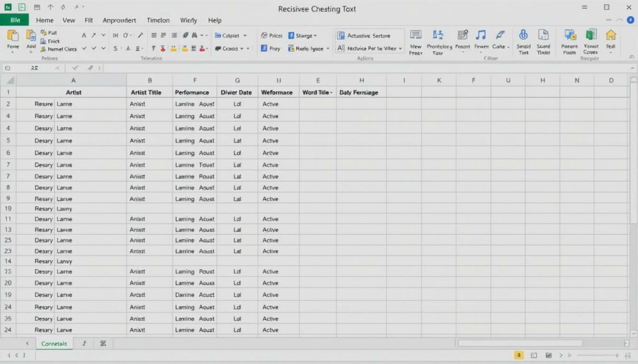Select the Darnine Acuct cell
The height and width of the screenshot is (364, 638).
194,295
